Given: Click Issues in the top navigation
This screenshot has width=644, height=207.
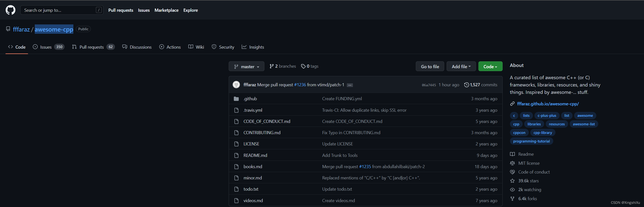Looking at the screenshot, I should tap(144, 10).
